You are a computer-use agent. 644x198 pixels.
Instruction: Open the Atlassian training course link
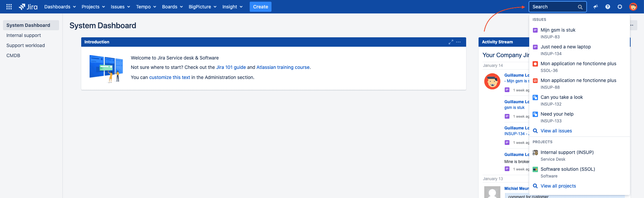click(283, 67)
